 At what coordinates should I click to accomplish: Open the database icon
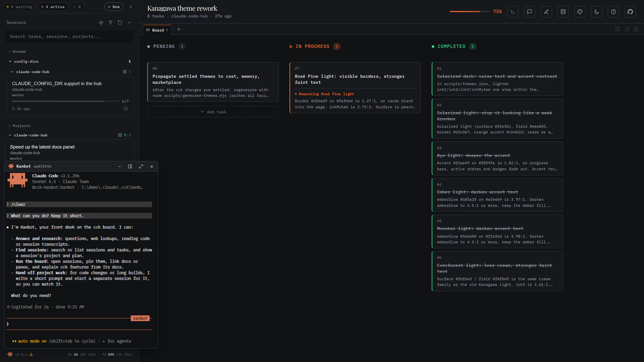click(x=563, y=12)
